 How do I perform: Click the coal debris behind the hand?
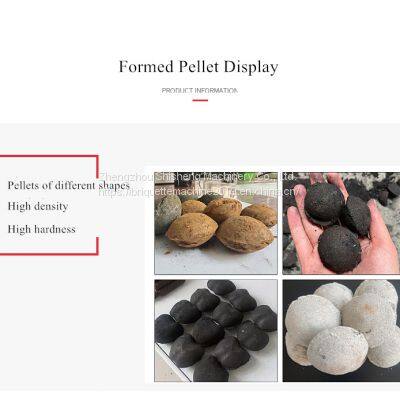370,190
